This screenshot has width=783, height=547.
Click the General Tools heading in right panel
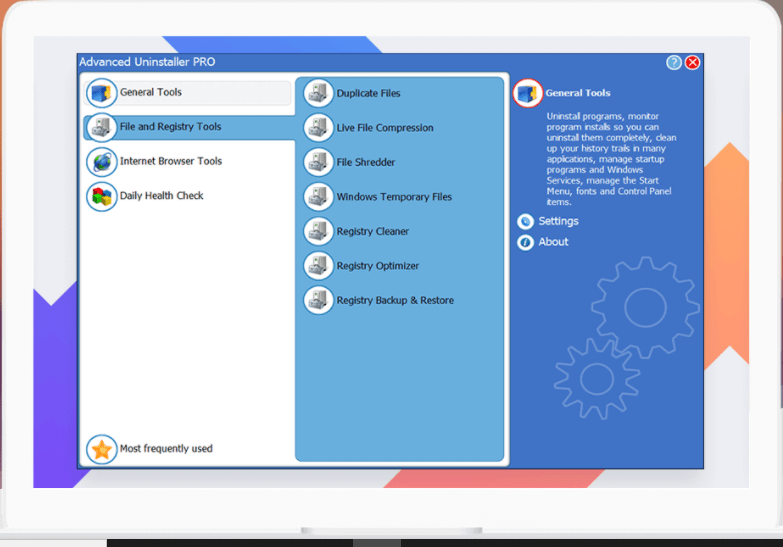point(578,93)
